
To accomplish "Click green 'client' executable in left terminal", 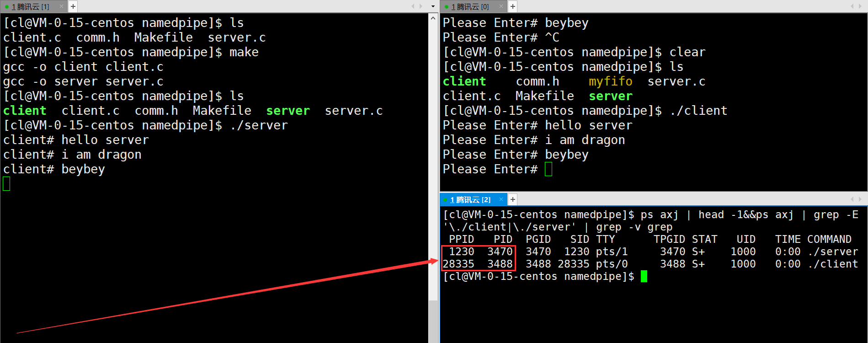I will [25, 111].
